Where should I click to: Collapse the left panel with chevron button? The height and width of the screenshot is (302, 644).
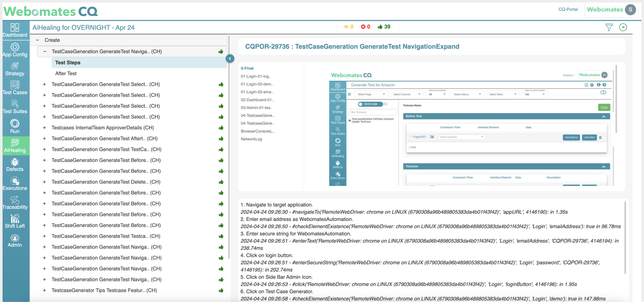(230, 58)
